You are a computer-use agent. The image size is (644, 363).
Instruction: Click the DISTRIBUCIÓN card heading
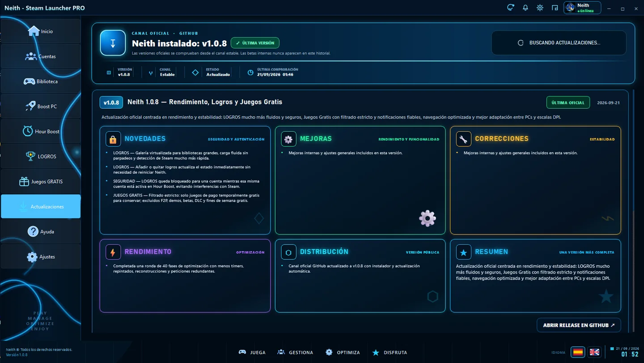coord(324,252)
